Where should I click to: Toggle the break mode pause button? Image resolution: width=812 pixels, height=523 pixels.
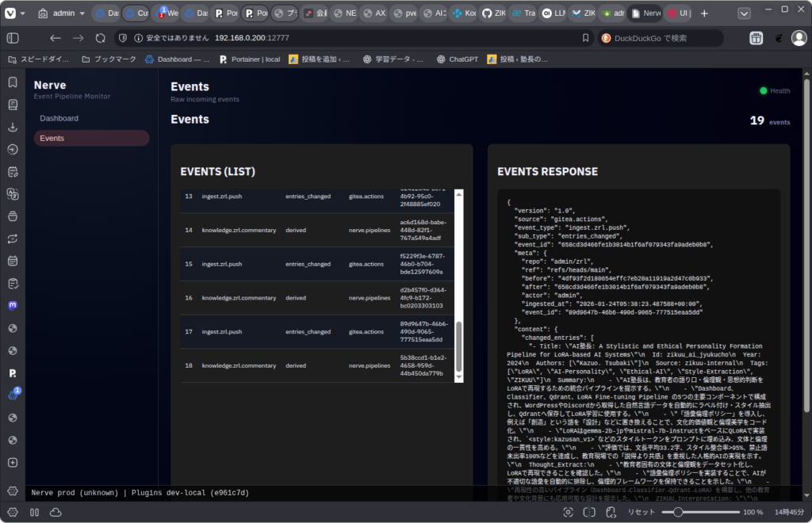coord(34,513)
